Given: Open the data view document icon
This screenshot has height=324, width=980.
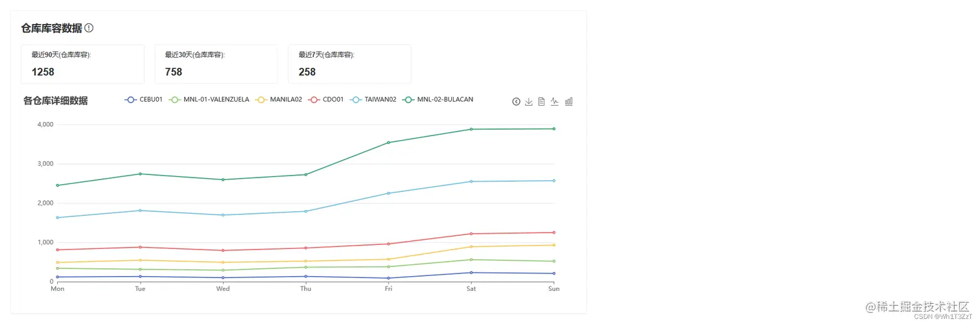Looking at the screenshot, I should coord(542,102).
